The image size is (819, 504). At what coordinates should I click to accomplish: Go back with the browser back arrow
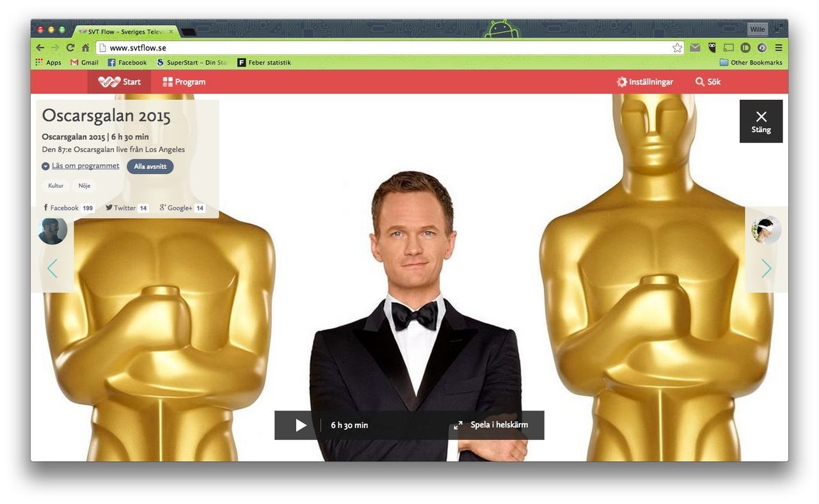click(x=40, y=48)
